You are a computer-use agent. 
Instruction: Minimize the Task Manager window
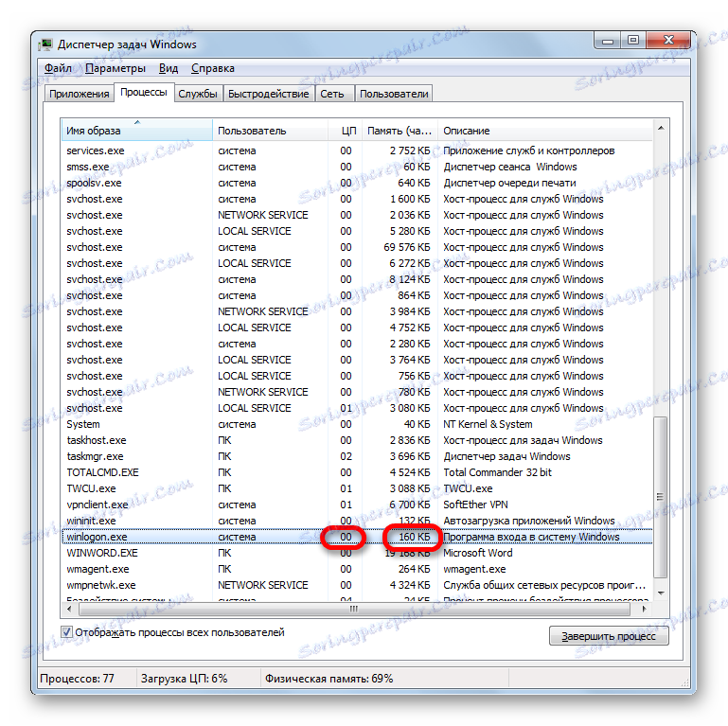point(607,41)
